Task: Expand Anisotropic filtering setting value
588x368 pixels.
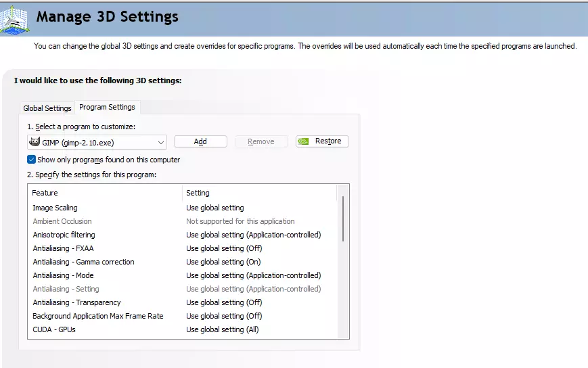Action: click(x=253, y=235)
